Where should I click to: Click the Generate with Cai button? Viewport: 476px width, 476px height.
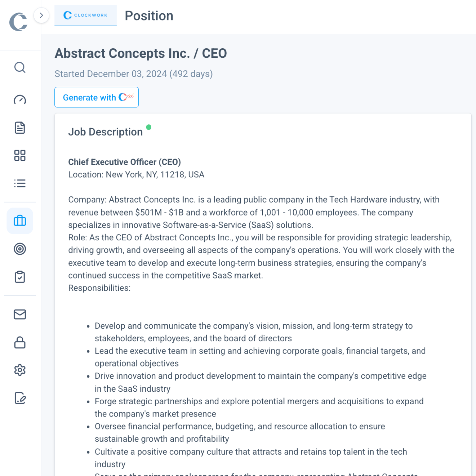(97, 97)
